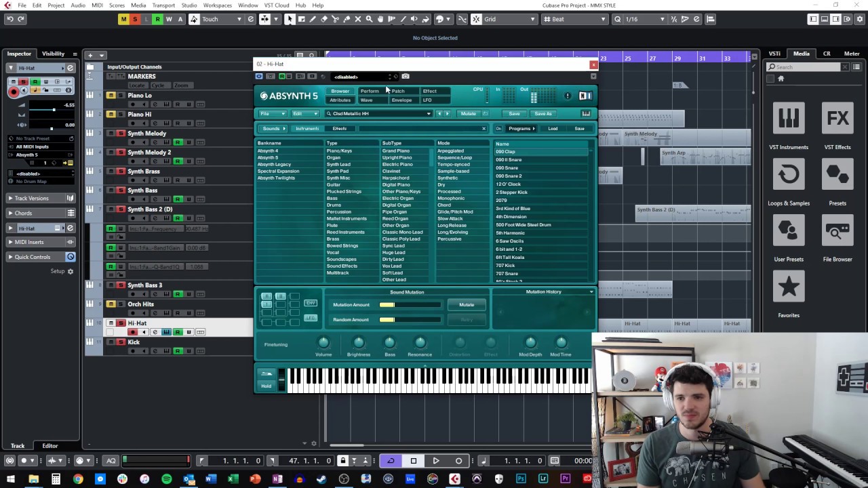Switch to Visibility tab

tap(54, 54)
